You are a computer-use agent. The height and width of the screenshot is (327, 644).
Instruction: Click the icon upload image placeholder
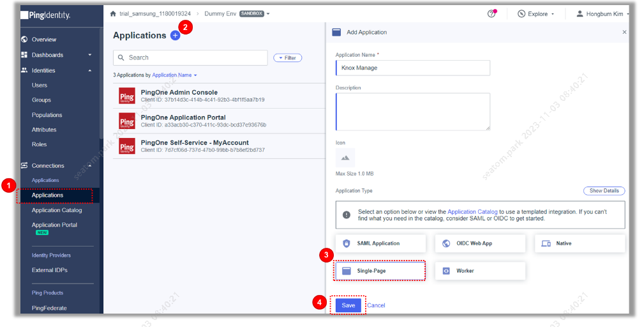tap(345, 158)
